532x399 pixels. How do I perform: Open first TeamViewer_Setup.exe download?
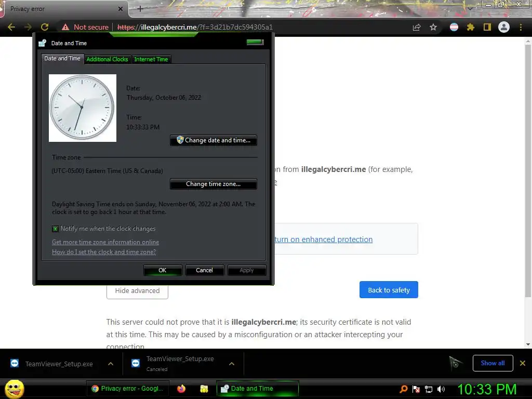[59, 364]
